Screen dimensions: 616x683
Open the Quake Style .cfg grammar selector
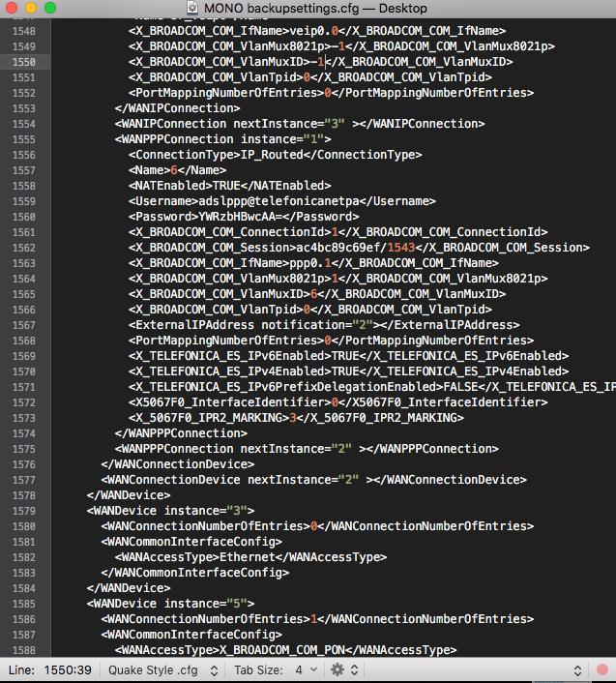point(161,669)
